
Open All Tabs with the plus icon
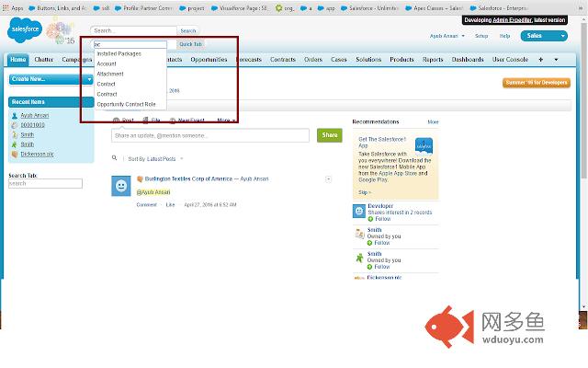(x=541, y=59)
